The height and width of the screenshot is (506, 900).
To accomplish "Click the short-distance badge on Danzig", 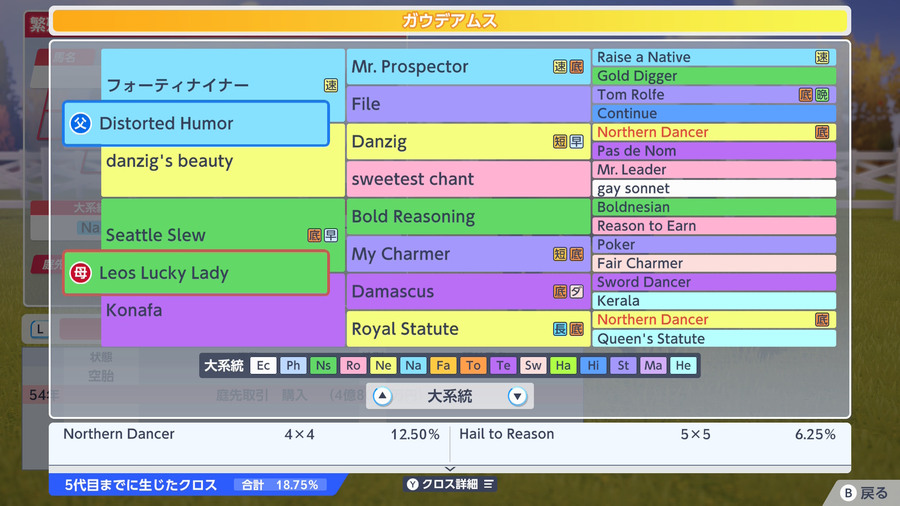I will [x=560, y=142].
